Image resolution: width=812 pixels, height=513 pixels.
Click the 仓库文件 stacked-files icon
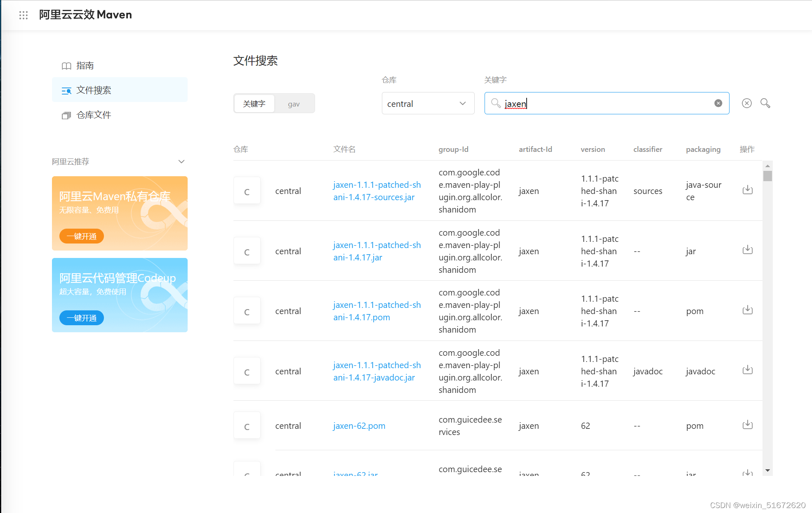click(66, 115)
